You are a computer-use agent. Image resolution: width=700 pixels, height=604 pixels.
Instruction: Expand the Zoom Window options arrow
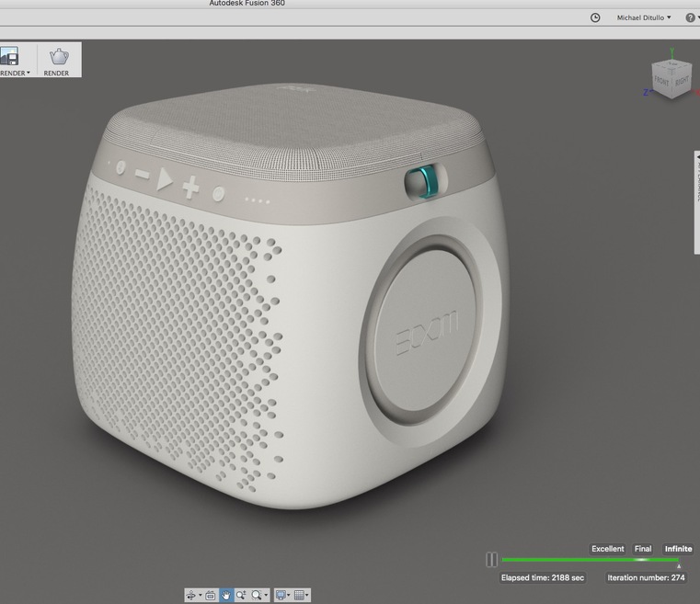point(266,595)
